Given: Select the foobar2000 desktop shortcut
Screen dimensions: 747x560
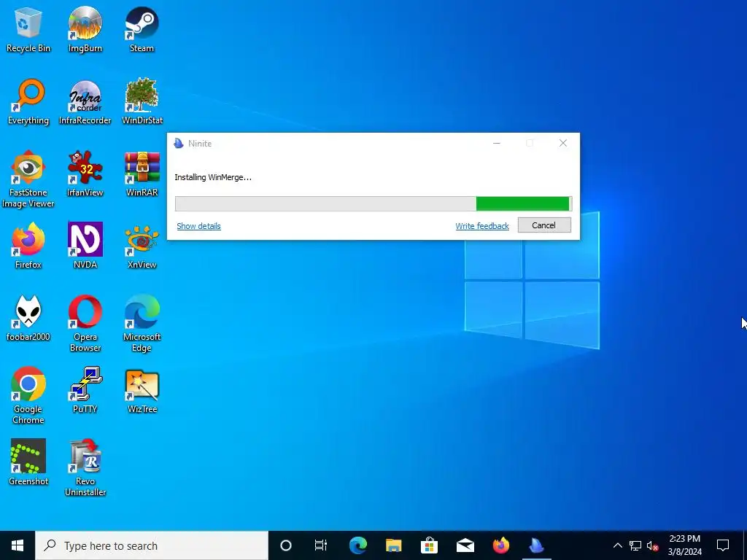Looking at the screenshot, I should [28, 319].
